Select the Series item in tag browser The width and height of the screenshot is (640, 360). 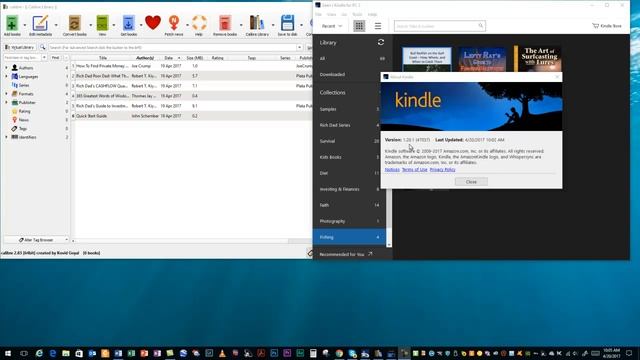pyautogui.click(x=24, y=85)
